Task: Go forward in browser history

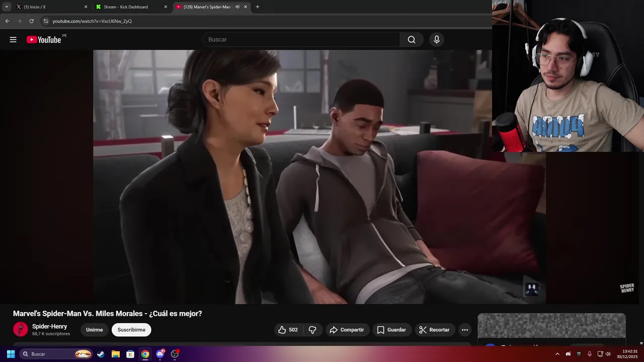Action: [x=20, y=21]
